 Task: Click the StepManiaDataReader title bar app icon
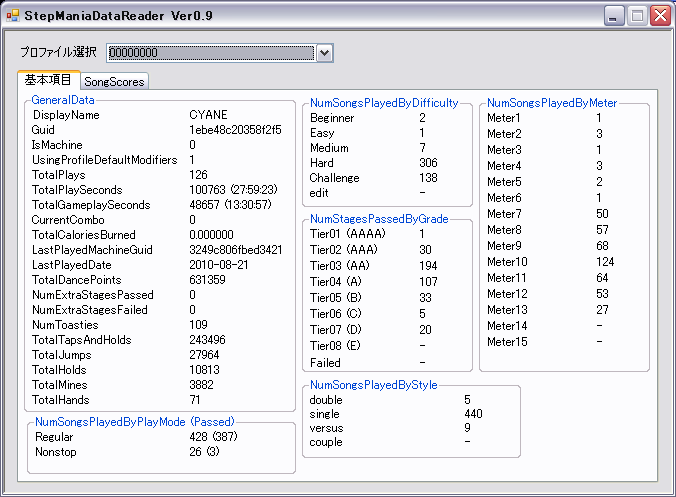tap(13, 16)
